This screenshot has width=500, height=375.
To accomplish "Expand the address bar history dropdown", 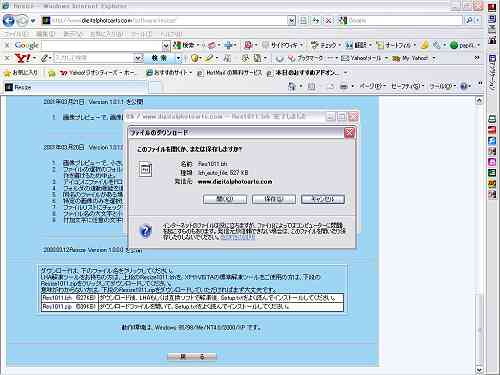I will click(292, 21).
